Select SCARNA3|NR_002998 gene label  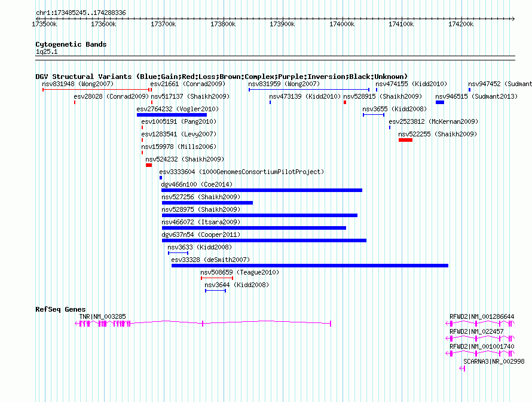click(x=494, y=361)
